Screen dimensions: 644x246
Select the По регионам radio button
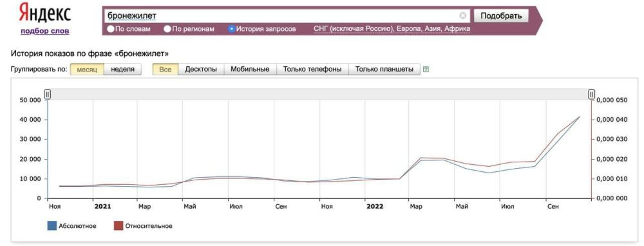pos(167,29)
